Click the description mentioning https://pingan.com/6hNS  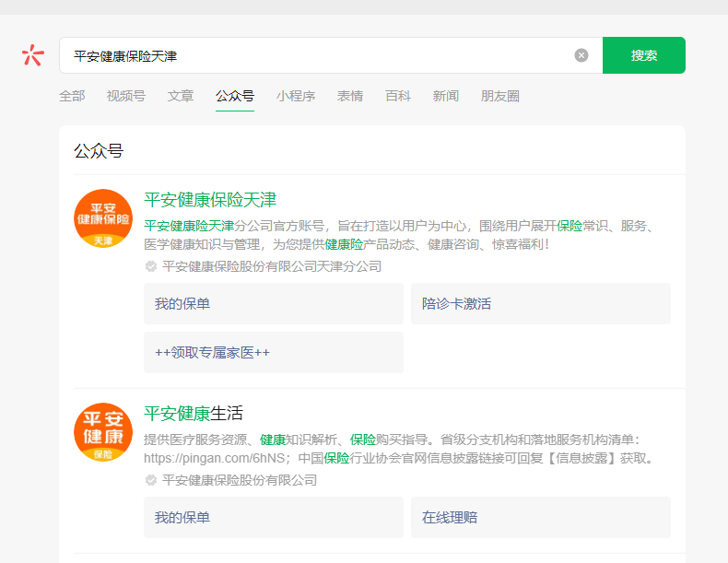400,449
